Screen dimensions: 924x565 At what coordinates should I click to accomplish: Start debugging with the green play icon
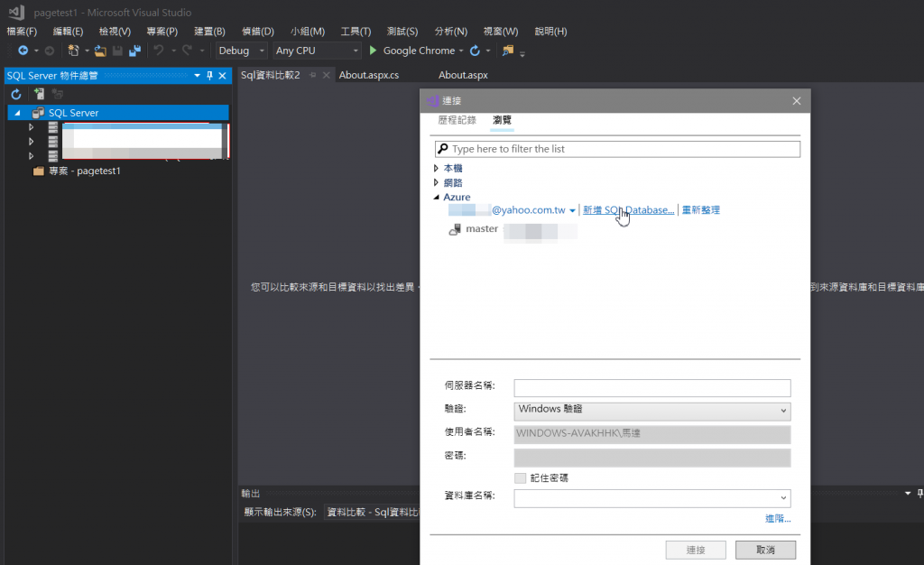coord(373,51)
